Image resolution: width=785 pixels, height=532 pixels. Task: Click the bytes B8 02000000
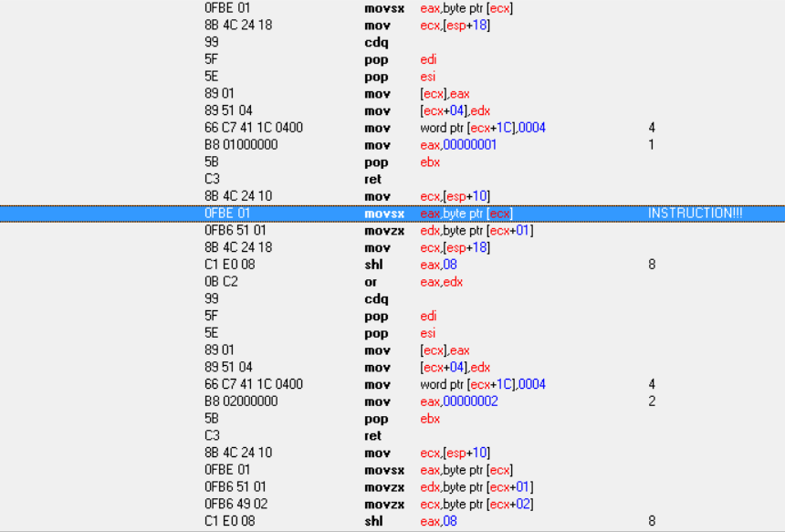click(x=241, y=402)
